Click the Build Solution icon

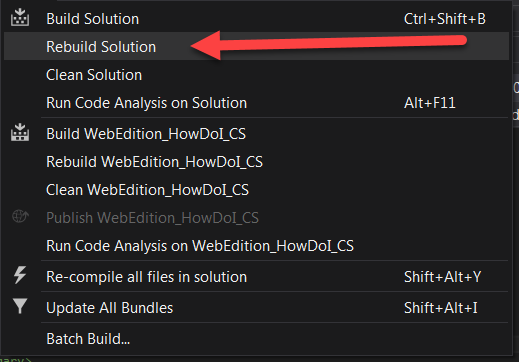point(20,18)
